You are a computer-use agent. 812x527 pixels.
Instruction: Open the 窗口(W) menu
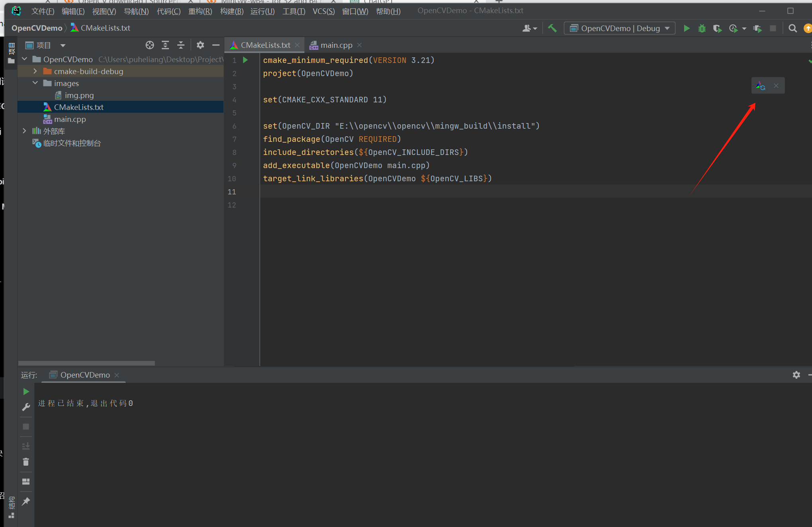pyautogui.click(x=355, y=11)
